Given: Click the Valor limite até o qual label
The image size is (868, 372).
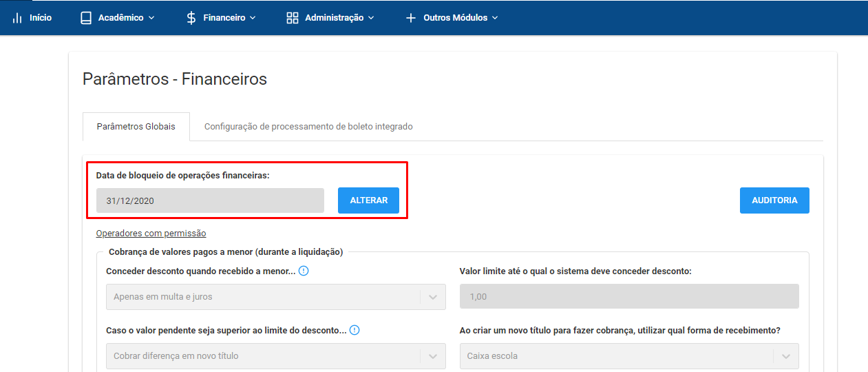Looking at the screenshot, I should [575, 271].
